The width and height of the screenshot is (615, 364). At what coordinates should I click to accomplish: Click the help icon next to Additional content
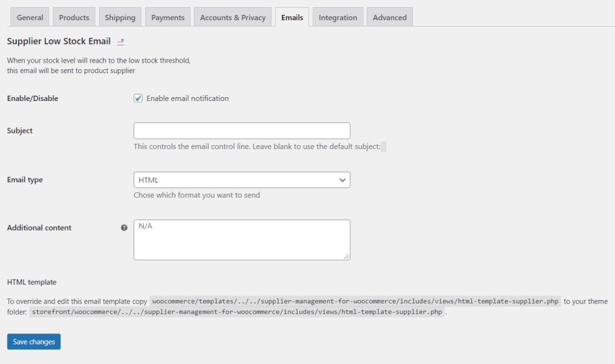(x=124, y=228)
